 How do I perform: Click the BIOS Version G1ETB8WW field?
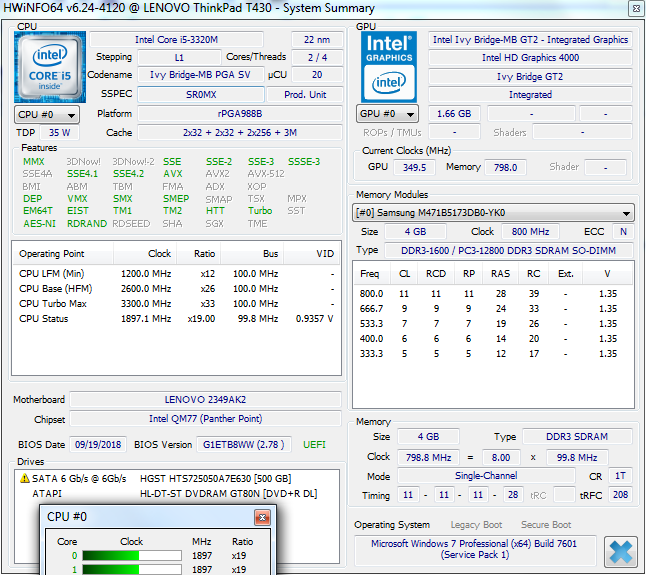point(244,444)
